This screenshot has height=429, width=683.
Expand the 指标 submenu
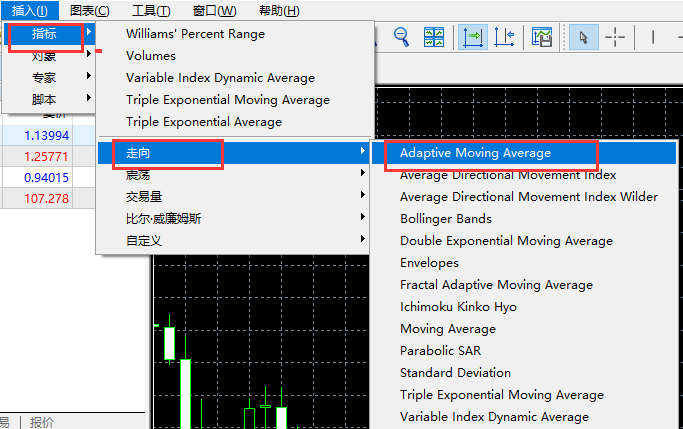point(50,34)
